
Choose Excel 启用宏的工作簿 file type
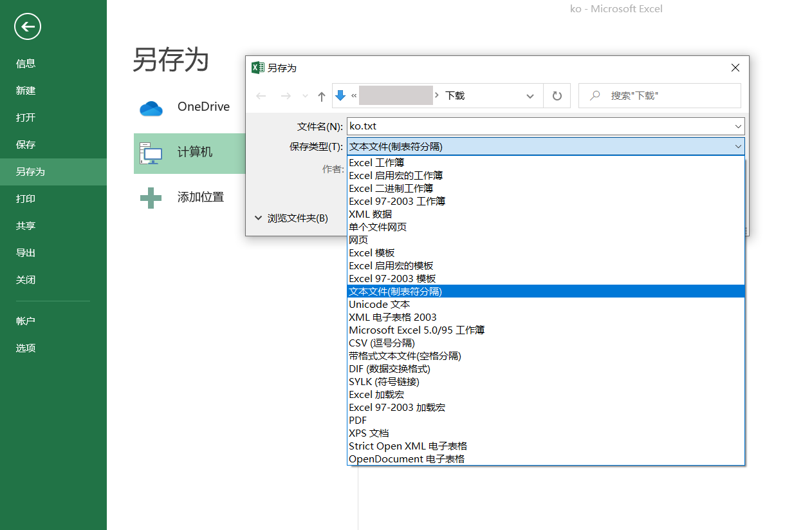pos(546,176)
